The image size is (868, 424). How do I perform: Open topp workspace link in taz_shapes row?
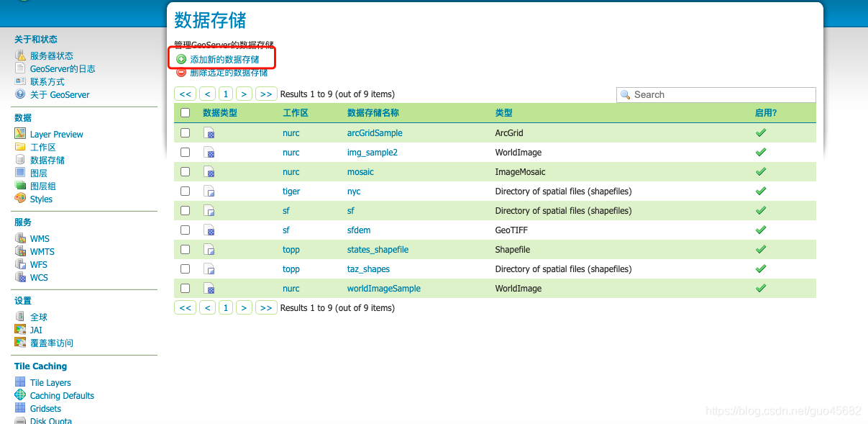click(291, 269)
